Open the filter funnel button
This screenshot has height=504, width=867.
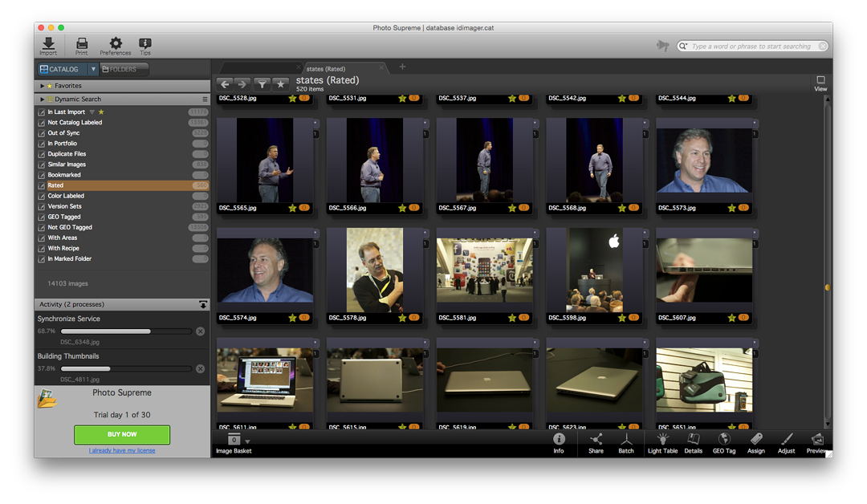tap(262, 84)
